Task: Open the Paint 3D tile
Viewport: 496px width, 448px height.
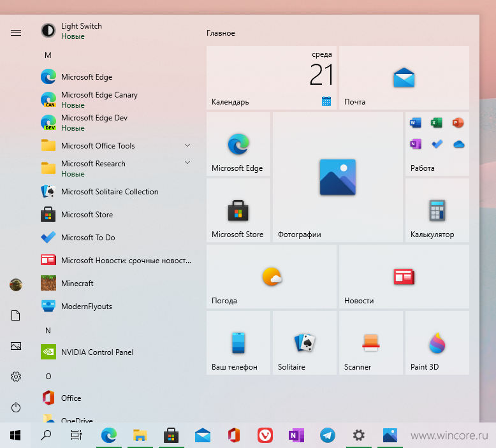Action: [437, 343]
